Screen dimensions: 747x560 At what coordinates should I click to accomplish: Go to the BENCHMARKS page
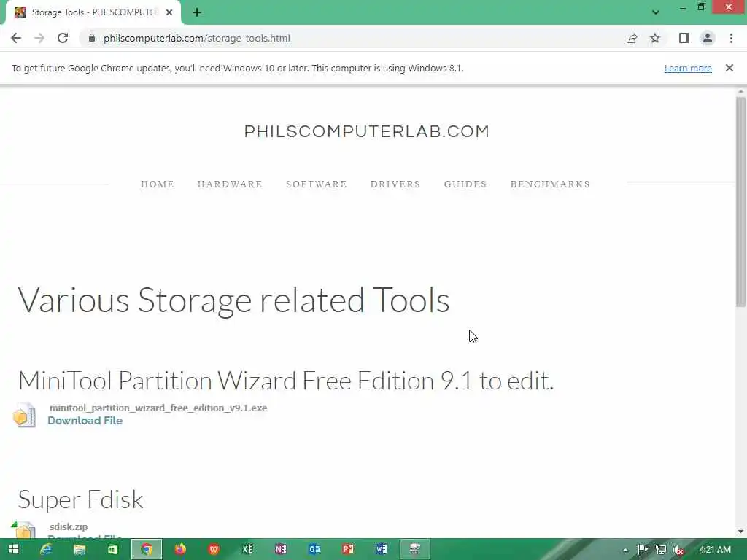point(550,184)
